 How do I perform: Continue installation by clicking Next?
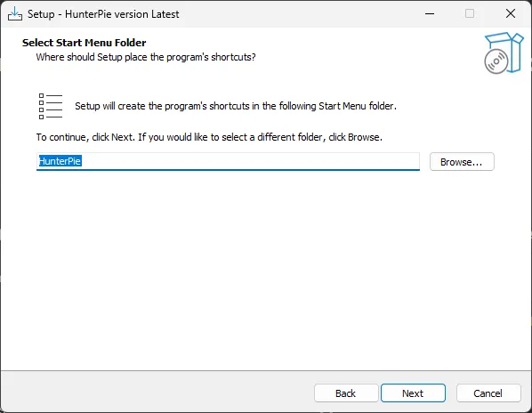pyautogui.click(x=413, y=393)
